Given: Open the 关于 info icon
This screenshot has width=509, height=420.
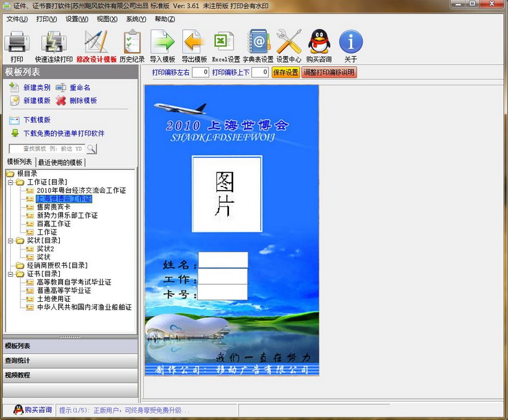Looking at the screenshot, I should pyautogui.click(x=350, y=41).
